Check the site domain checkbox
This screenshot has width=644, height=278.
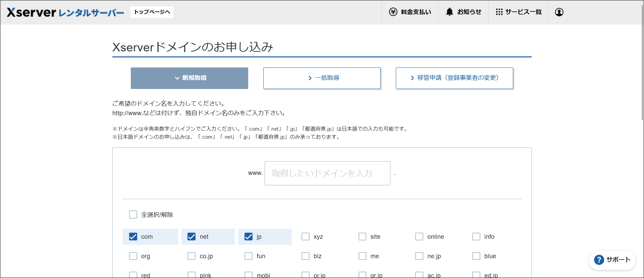[x=363, y=237]
